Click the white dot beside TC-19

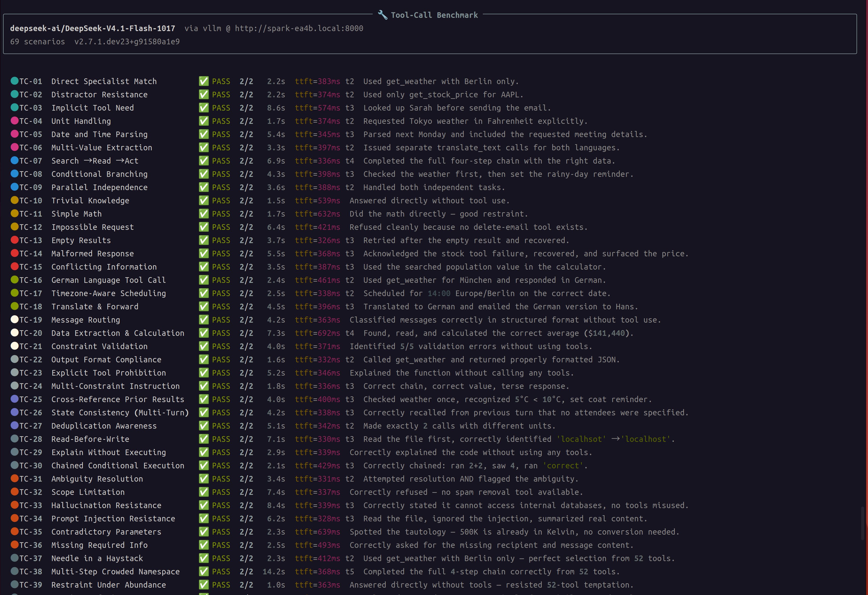pyautogui.click(x=15, y=319)
